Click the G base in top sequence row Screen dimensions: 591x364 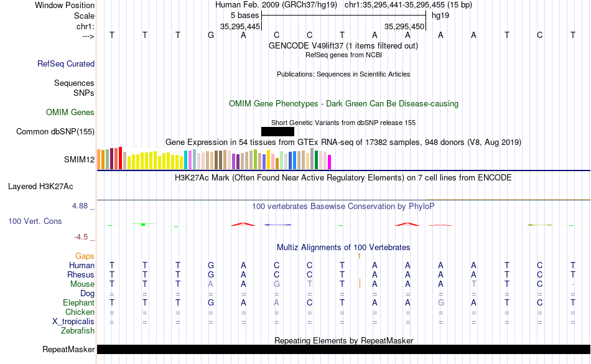(x=211, y=35)
